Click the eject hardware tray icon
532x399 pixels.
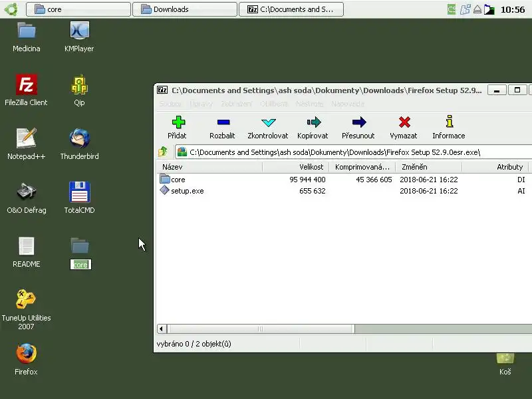pyautogui.click(x=477, y=9)
